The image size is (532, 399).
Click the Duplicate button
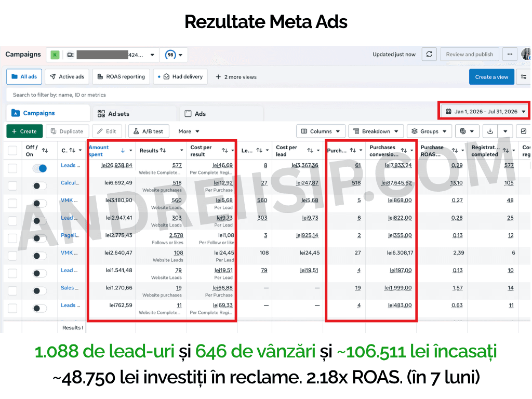point(67,131)
